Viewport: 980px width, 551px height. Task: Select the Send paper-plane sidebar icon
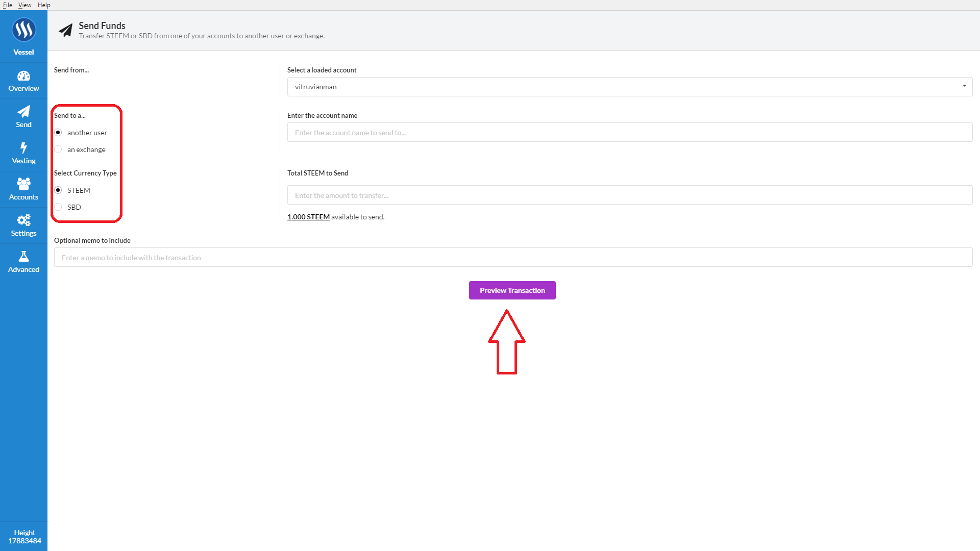pyautogui.click(x=23, y=112)
